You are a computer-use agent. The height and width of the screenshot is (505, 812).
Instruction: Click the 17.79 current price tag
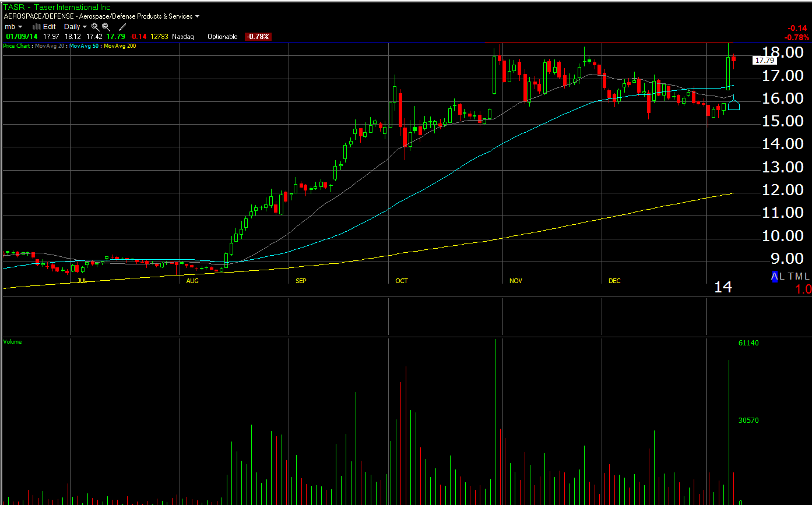click(764, 60)
